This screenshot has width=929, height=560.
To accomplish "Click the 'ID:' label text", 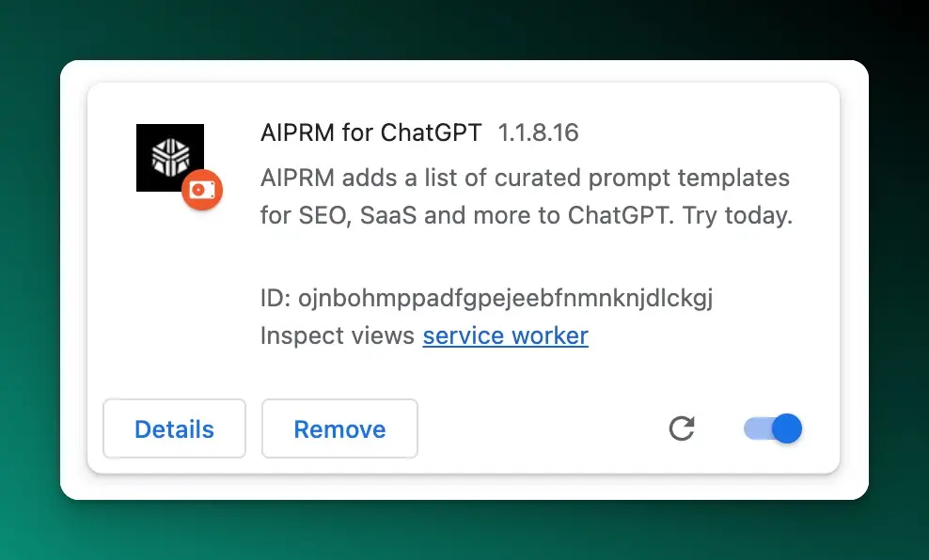I will coord(276,298).
